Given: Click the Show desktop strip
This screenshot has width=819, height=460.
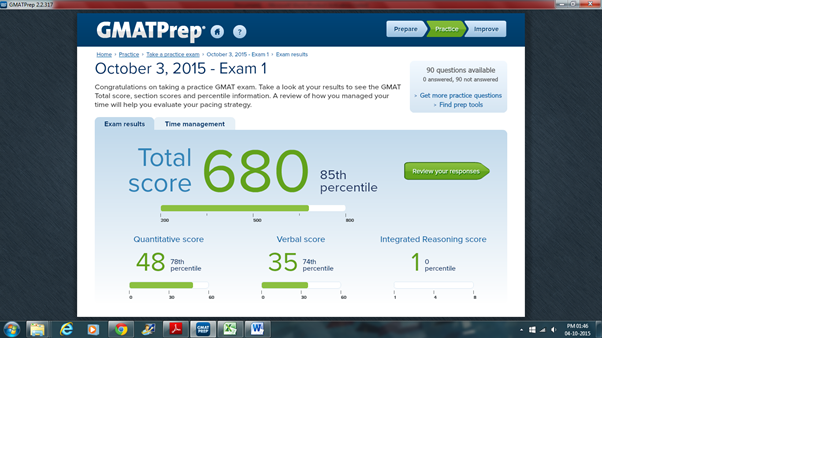Looking at the screenshot, I should [x=599, y=329].
